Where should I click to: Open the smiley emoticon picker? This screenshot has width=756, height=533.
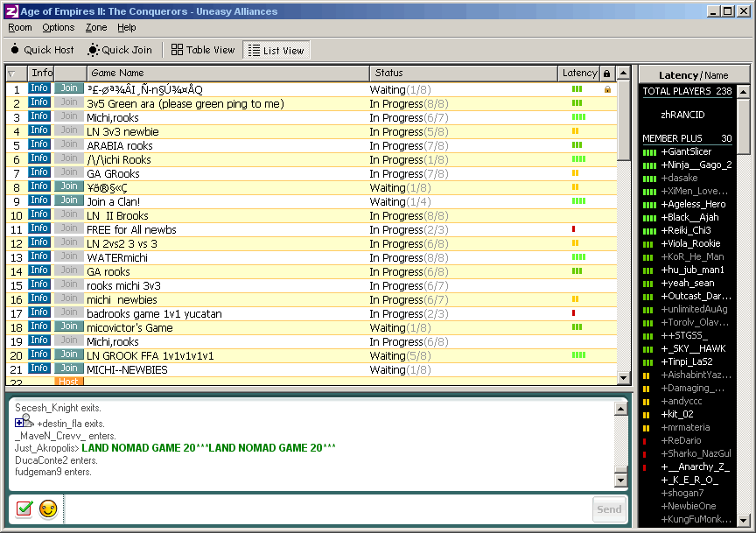(48, 509)
